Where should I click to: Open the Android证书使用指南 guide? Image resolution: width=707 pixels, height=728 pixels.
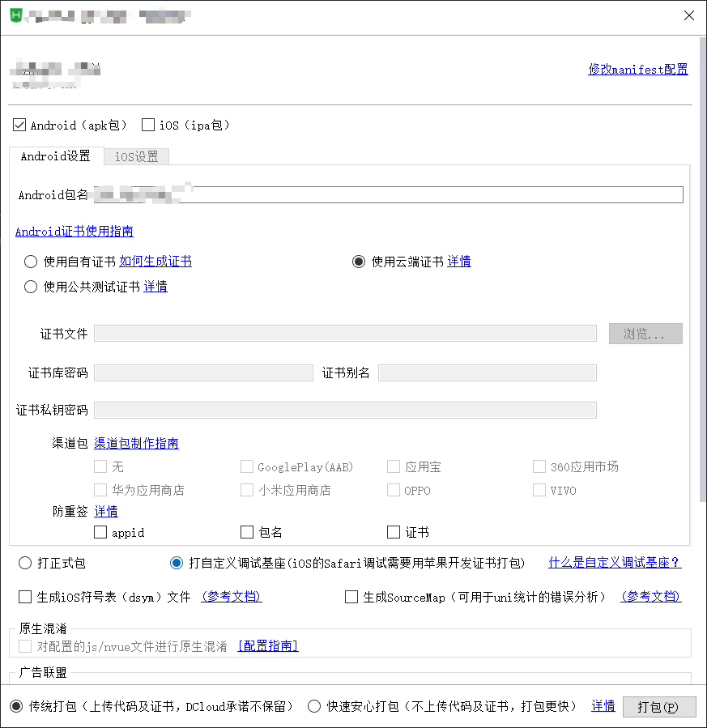[74, 231]
